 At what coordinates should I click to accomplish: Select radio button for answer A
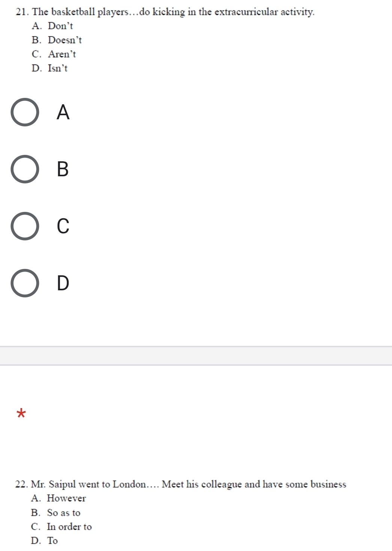24,112
